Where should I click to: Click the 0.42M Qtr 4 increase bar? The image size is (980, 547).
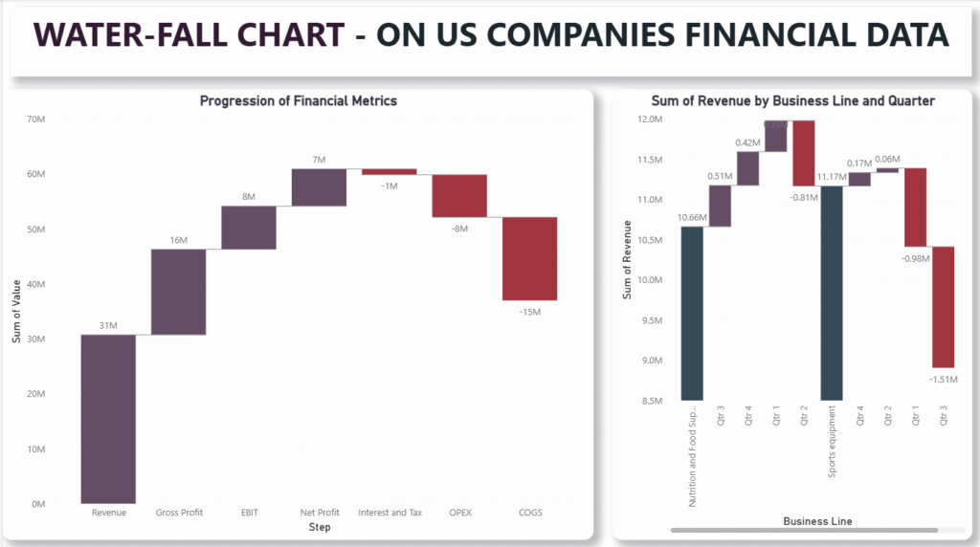pyautogui.click(x=747, y=168)
